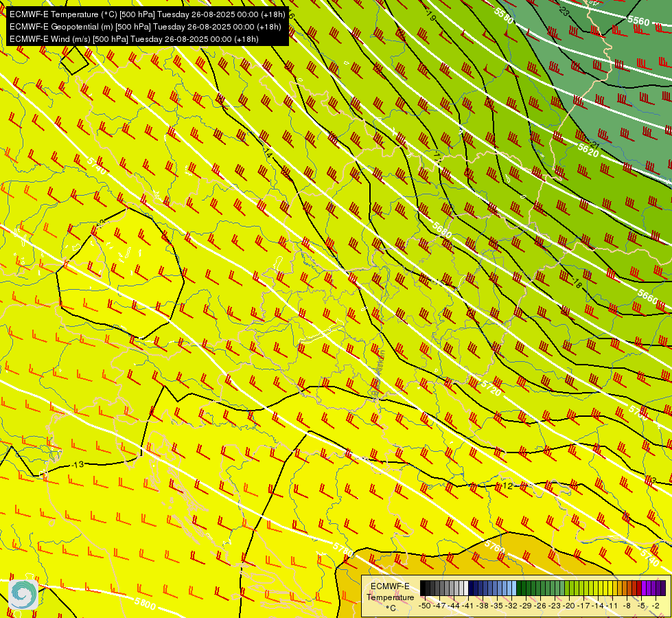Click the Temperature 500 hPa title line
The image size is (672, 618).
pyautogui.click(x=147, y=14)
